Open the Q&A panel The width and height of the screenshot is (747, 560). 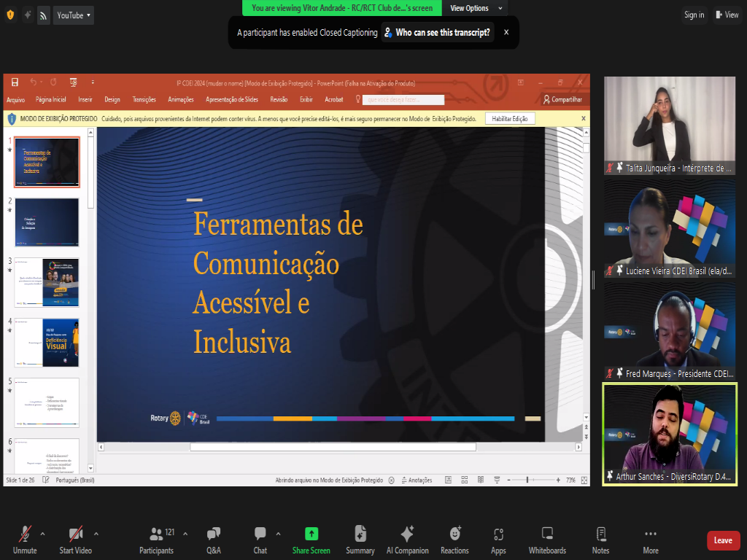214,540
